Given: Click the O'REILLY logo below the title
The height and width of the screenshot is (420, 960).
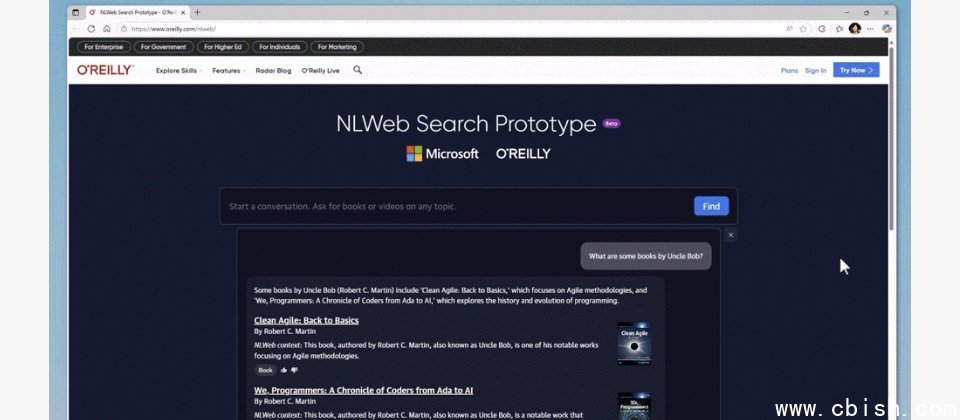Looking at the screenshot, I should coord(523,154).
